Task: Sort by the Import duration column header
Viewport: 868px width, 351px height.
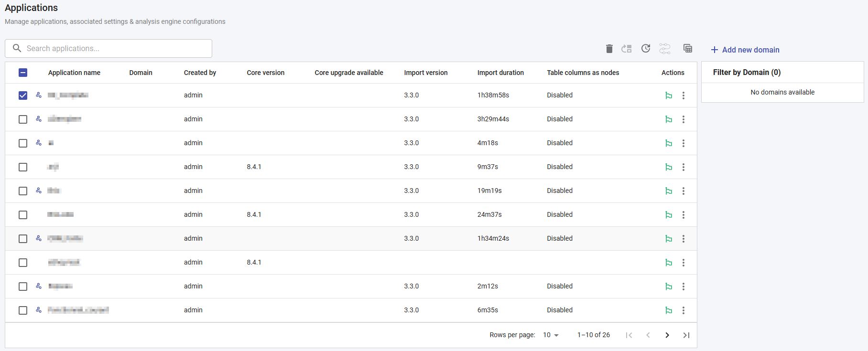Action: point(500,73)
